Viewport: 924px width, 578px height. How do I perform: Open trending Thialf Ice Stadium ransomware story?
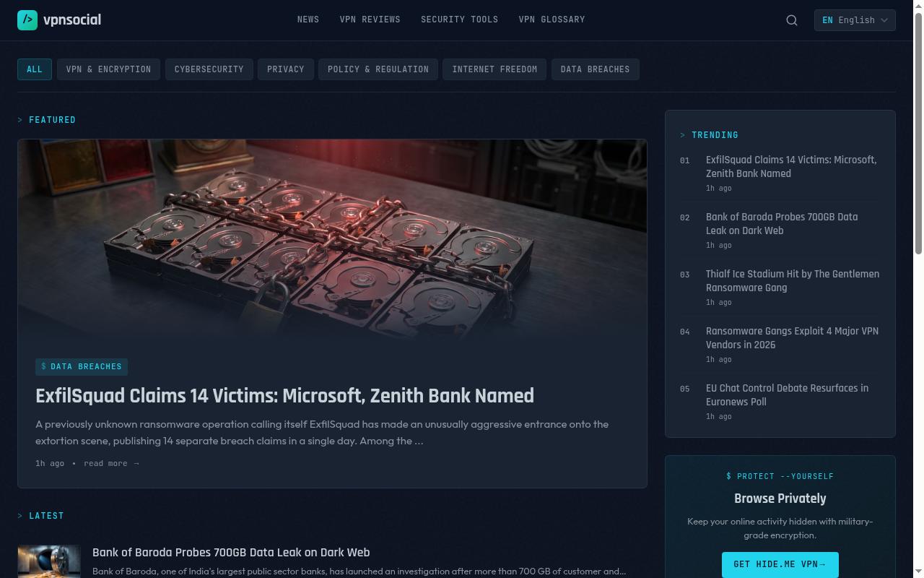793,281
